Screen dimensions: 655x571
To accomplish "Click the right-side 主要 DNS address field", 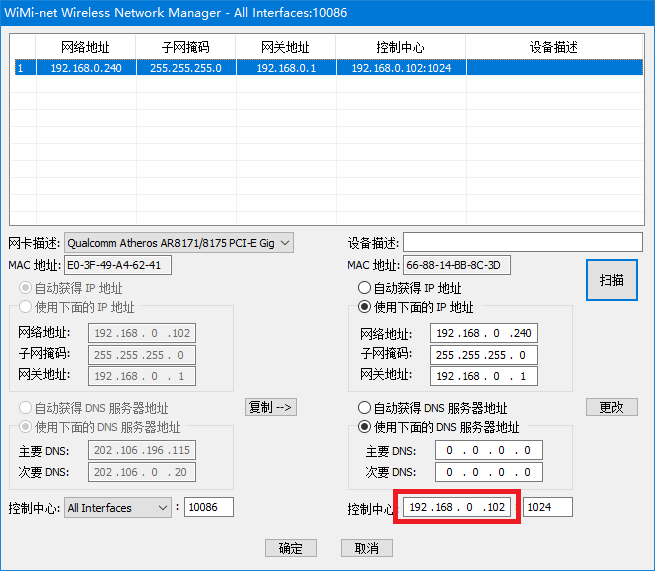I will pyautogui.click(x=488, y=450).
